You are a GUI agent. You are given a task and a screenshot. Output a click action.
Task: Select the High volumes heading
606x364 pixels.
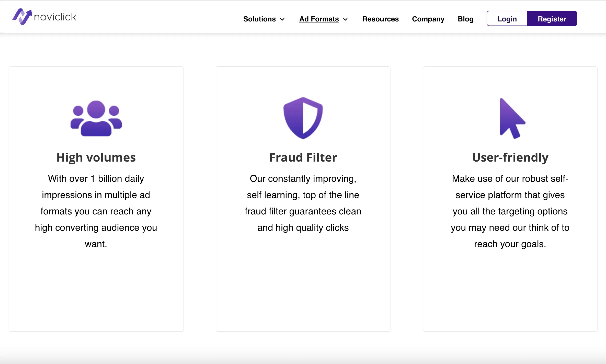point(96,157)
